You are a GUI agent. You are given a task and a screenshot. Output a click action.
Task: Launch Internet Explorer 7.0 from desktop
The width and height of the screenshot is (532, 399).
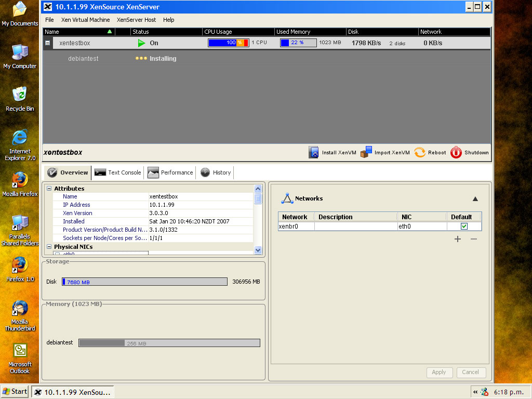tap(20, 145)
